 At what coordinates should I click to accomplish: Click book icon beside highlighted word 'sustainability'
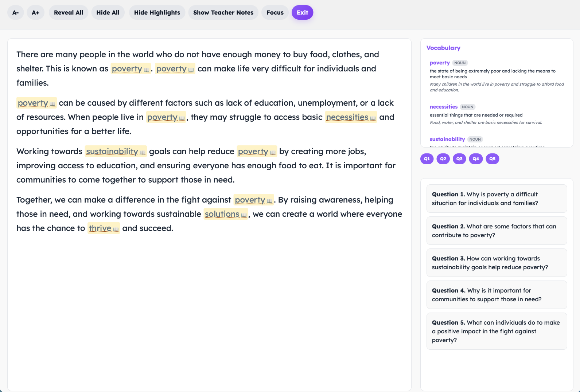pos(143,152)
